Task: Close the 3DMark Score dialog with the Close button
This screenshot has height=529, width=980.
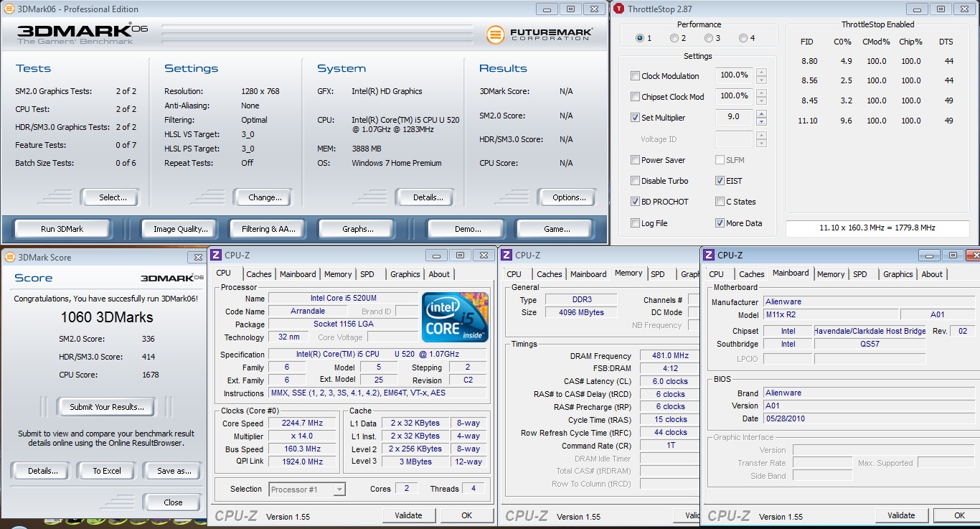Action: pos(173,502)
